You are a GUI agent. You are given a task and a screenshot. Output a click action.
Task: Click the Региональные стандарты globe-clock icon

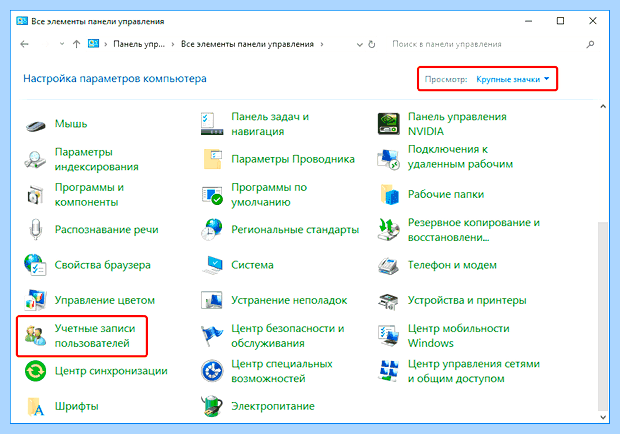click(x=212, y=229)
